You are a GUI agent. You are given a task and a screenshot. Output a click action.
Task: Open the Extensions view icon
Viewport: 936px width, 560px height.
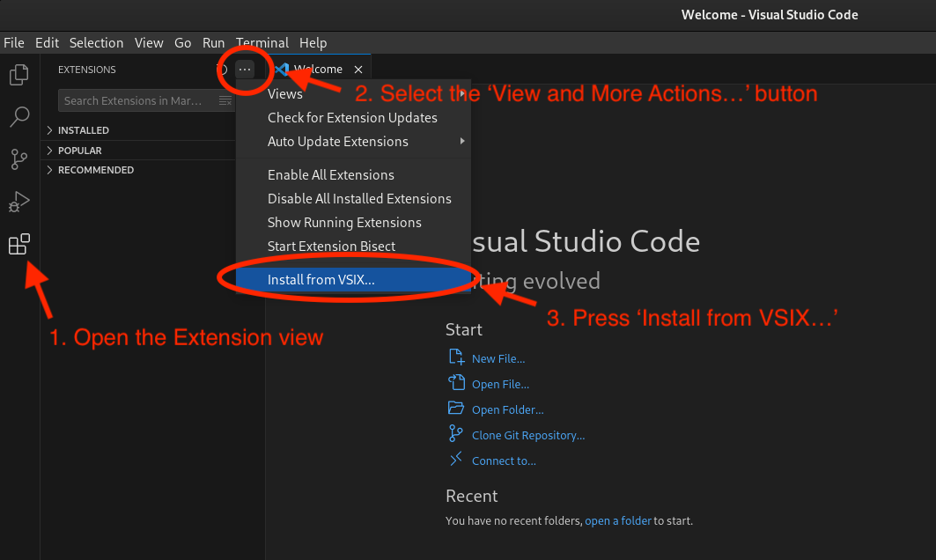(19, 244)
